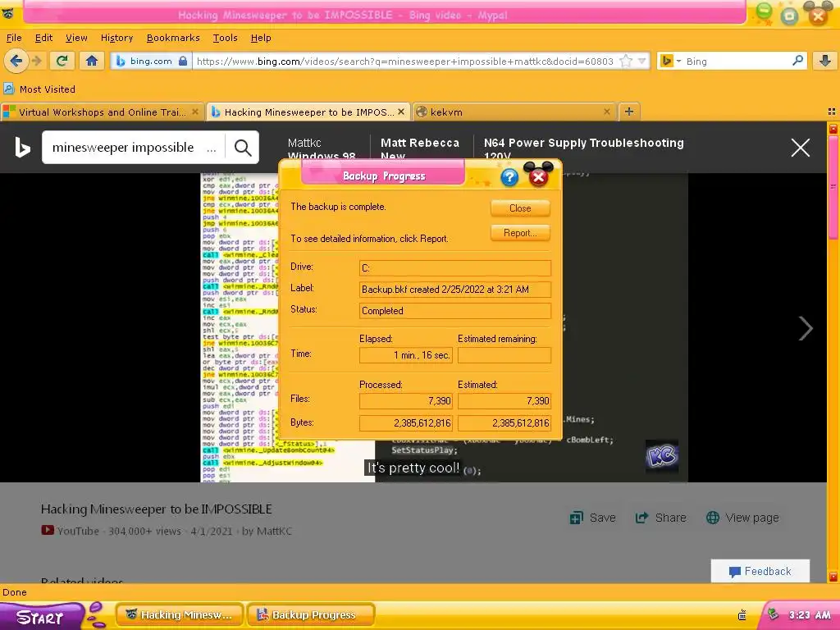Click the Label field with Backup.bkf text
Image resolution: width=840 pixels, height=630 pixels.
454,290
